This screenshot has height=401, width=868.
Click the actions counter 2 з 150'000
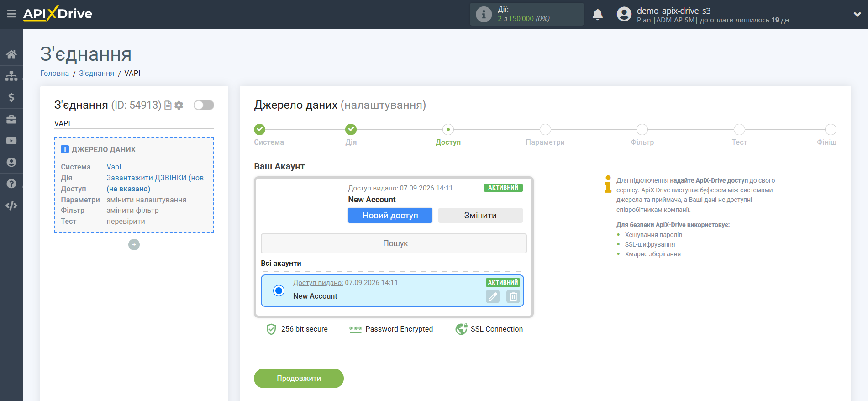[523, 19]
